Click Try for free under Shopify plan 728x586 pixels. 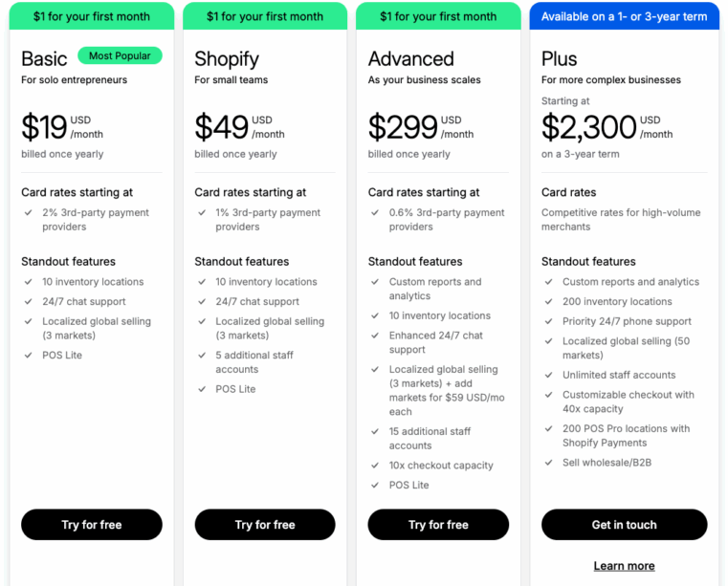[265, 525]
